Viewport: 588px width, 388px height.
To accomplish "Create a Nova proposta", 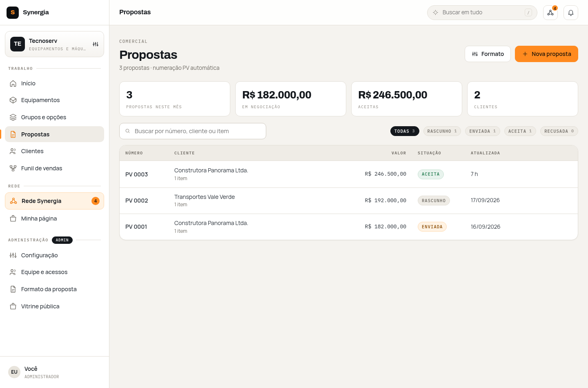I will click(x=546, y=54).
